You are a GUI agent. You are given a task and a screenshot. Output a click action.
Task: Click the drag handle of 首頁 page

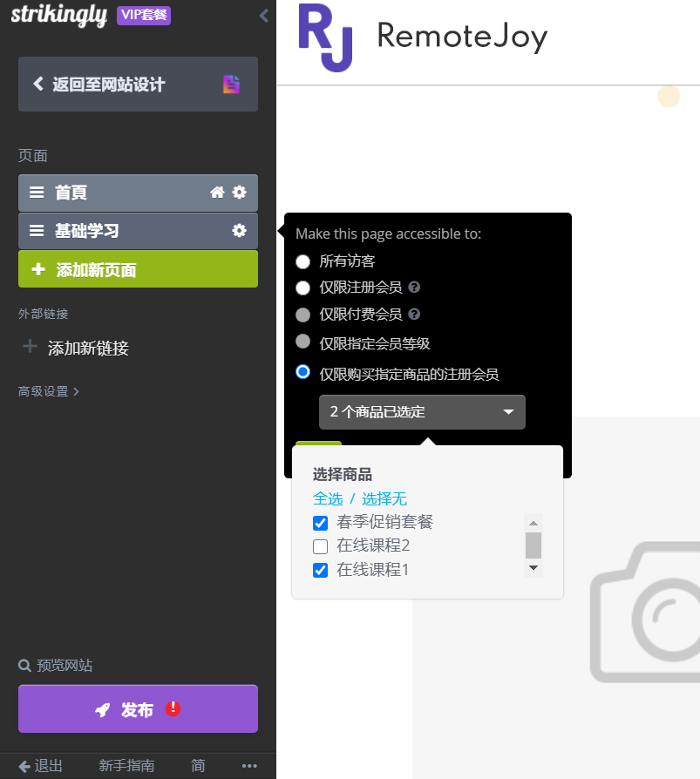(37, 193)
